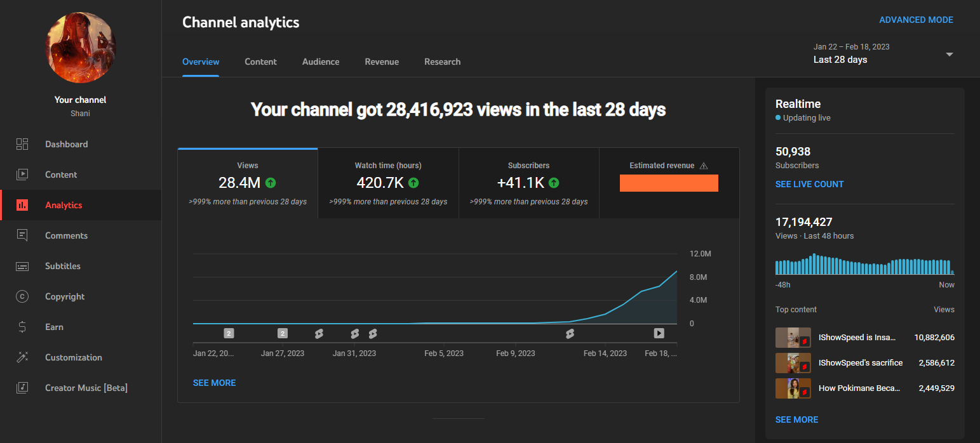Open the Copyright section

[x=64, y=296]
